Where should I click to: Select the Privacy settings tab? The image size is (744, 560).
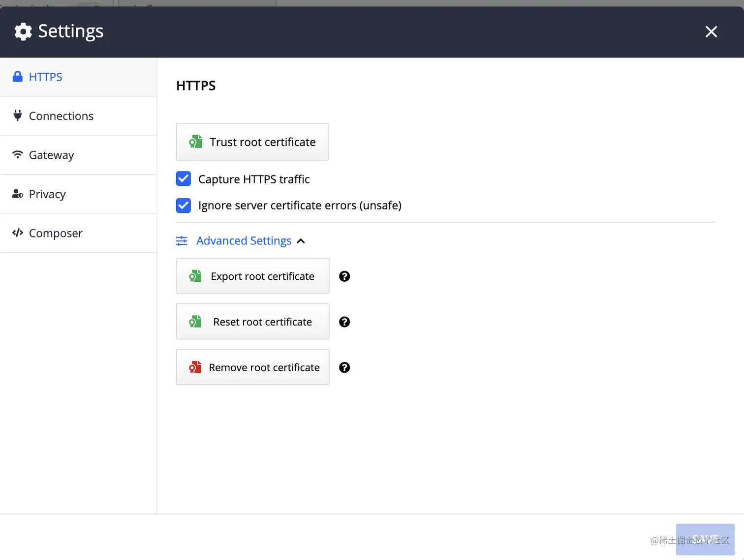[78, 194]
